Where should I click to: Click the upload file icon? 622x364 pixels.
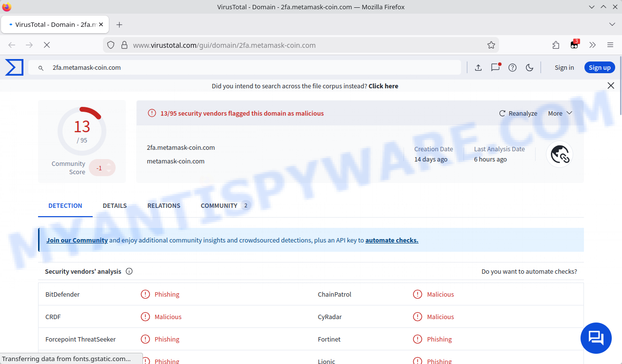pyautogui.click(x=478, y=68)
